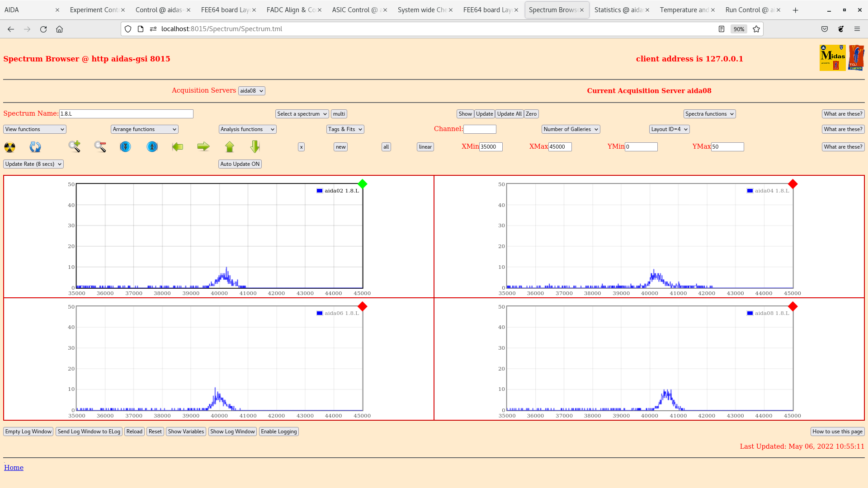Click the green up arrow icon

click(230, 146)
